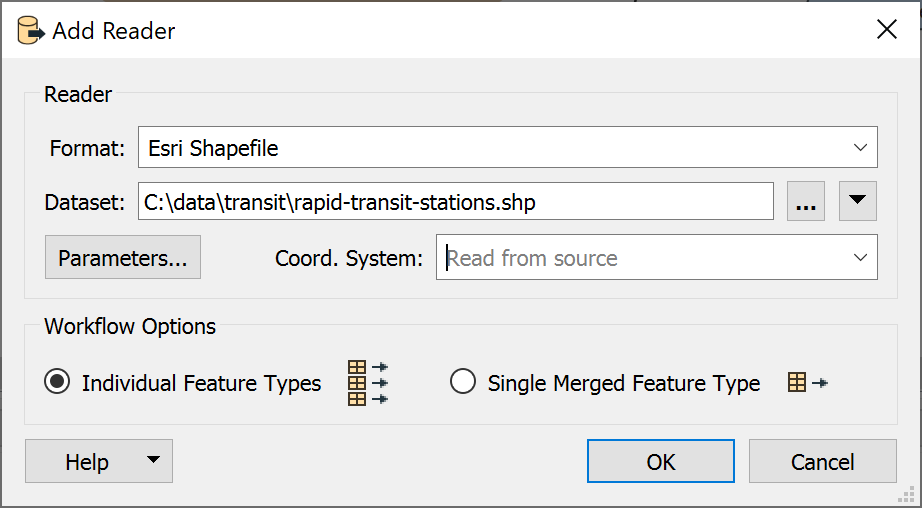Click into the Dataset path field

click(456, 202)
